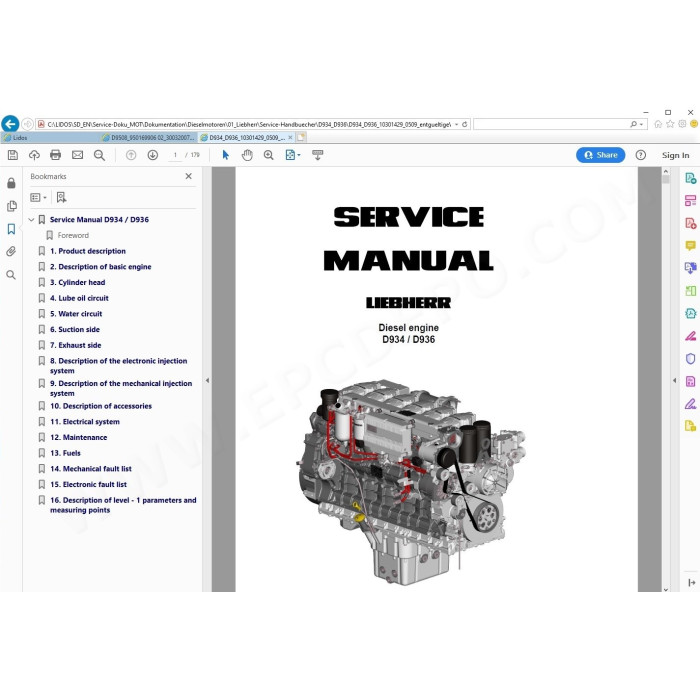Click the add new bookmark icon
This screenshot has width=700, height=700.
[61, 197]
